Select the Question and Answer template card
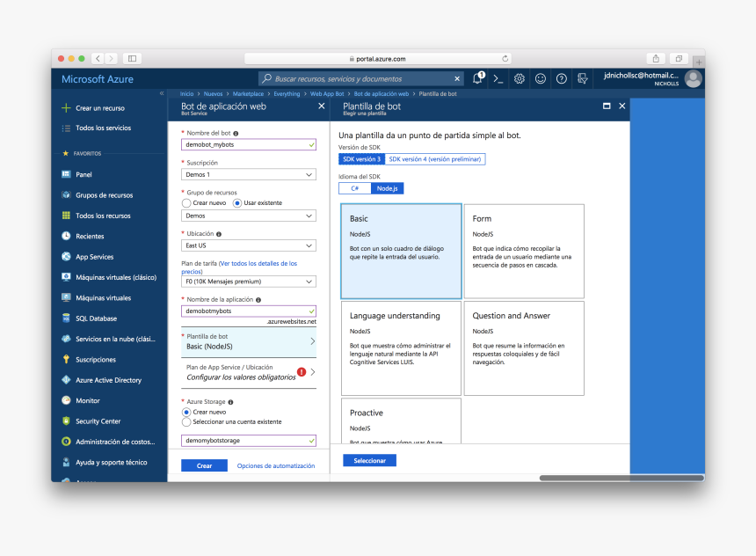 [x=524, y=348]
